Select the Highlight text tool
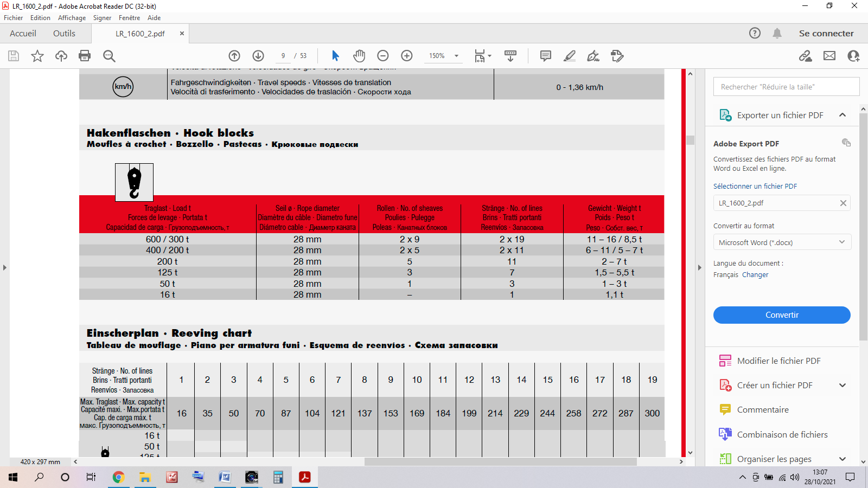 pos(569,56)
